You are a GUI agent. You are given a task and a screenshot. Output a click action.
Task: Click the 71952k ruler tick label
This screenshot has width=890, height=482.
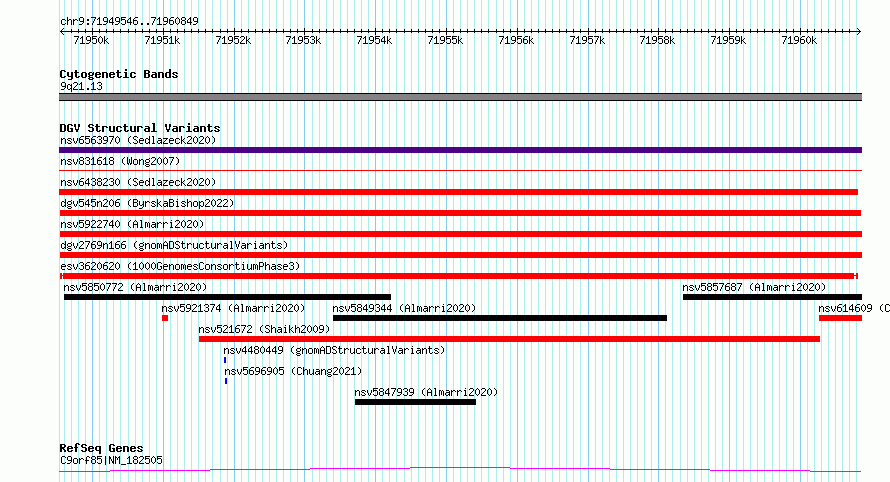(x=233, y=40)
